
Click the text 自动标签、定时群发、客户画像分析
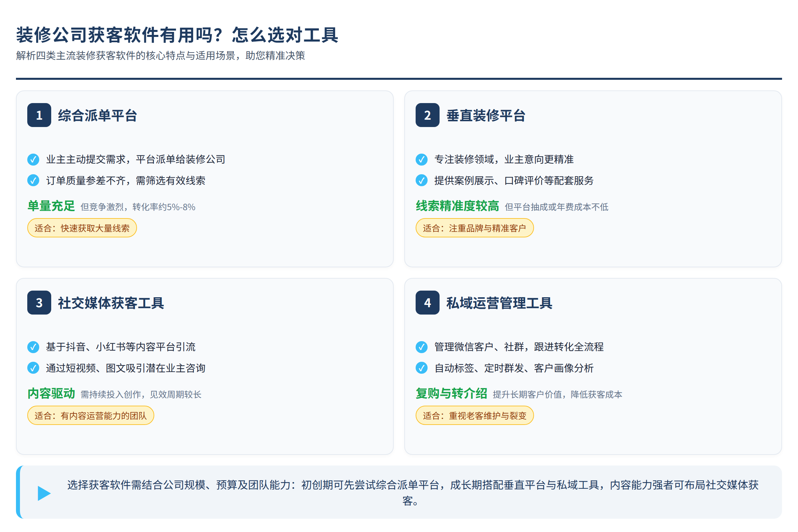514,368
